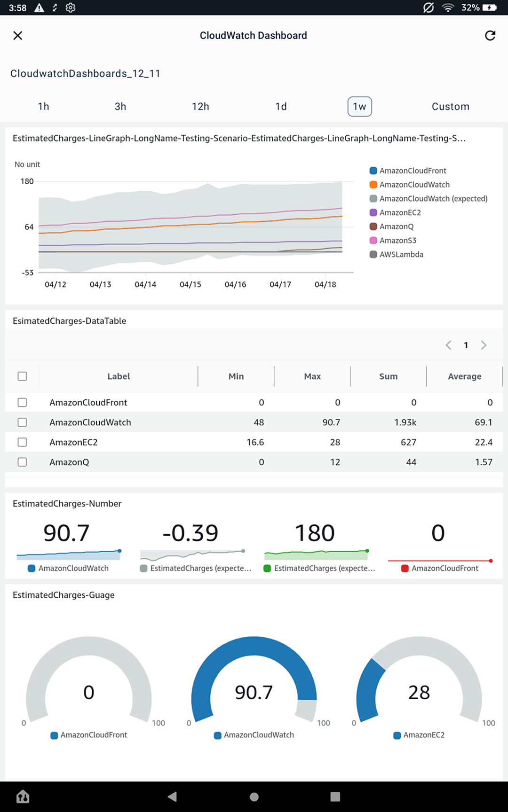
Task: Click AmazonCloudWatch Sum value 1.93k
Action: click(x=405, y=422)
